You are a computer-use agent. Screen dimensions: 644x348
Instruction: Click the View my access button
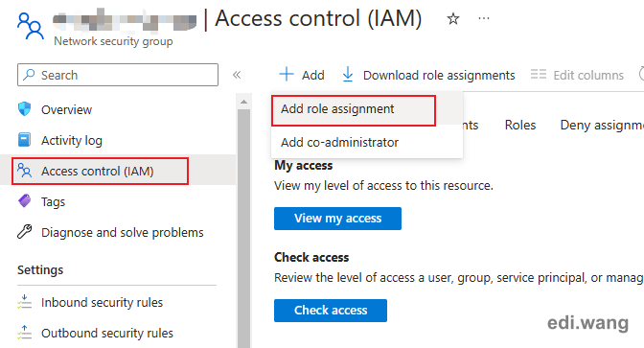click(x=337, y=219)
